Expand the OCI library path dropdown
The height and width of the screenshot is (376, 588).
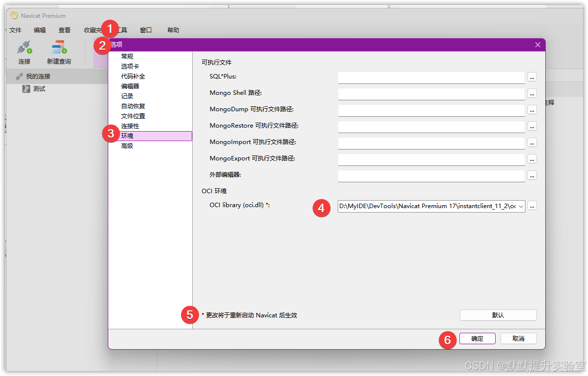point(521,207)
